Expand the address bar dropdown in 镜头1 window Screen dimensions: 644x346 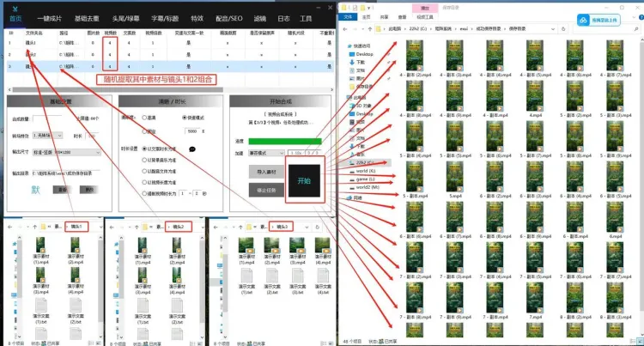(100, 227)
